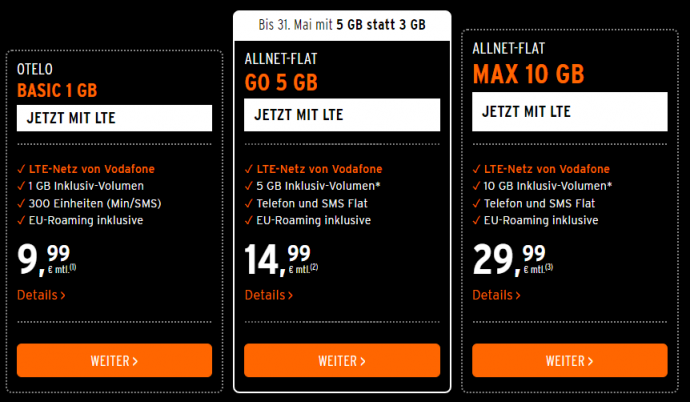
Task: Click WEITER button for Basic 1 GB plan
Action: pos(114,360)
